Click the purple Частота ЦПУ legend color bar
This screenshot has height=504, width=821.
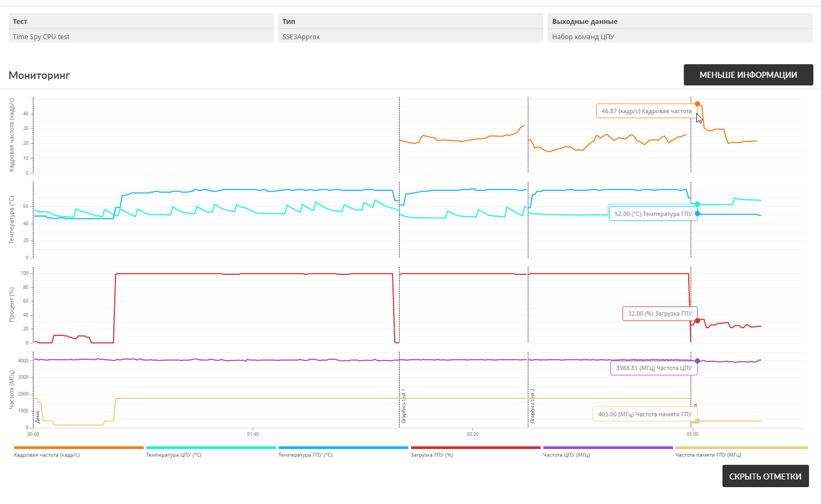[608, 448]
